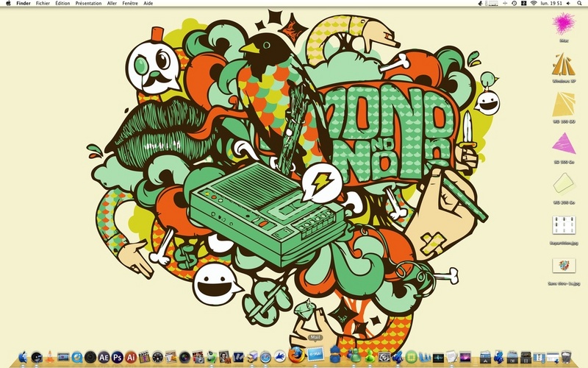
Task: Open the audio waveform app in Dock
Action: coord(438,358)
